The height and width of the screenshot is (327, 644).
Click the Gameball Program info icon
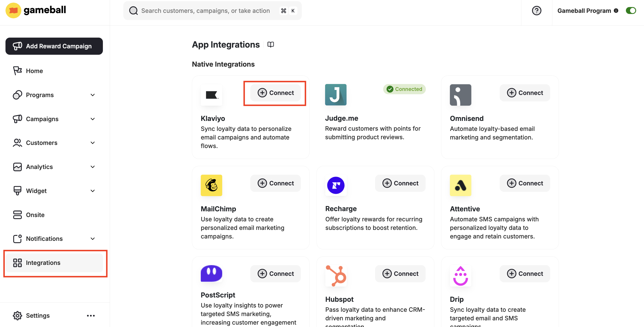pyautogui.click(x=616, y=11)
